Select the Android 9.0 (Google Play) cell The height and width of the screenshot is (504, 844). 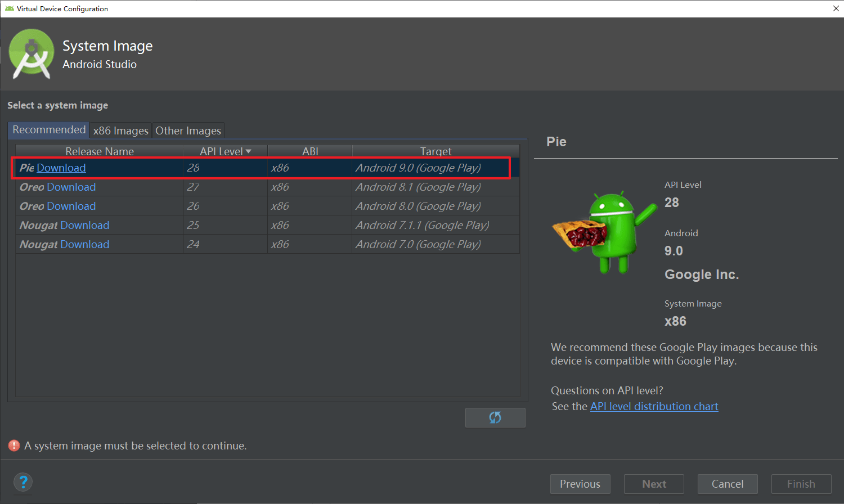[436, 168]
